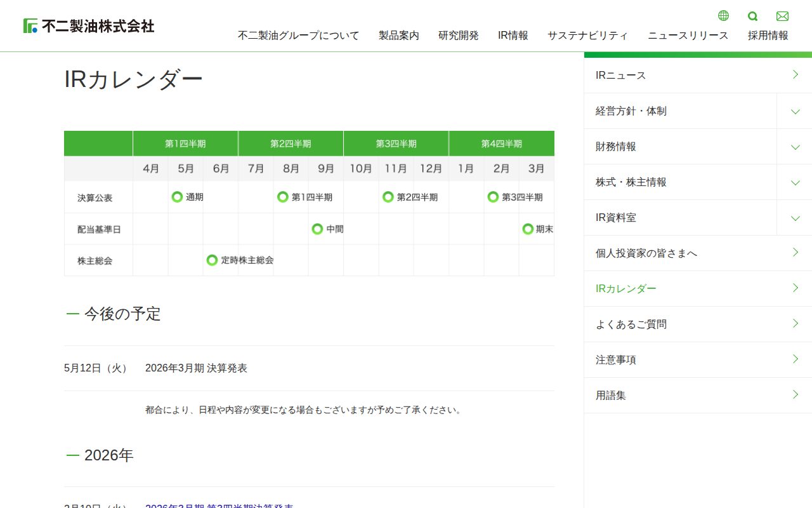The width and height of the screenshot is (812, 508).
Task: Open 研究開発 menu item
Action: [x=459, y=36]
